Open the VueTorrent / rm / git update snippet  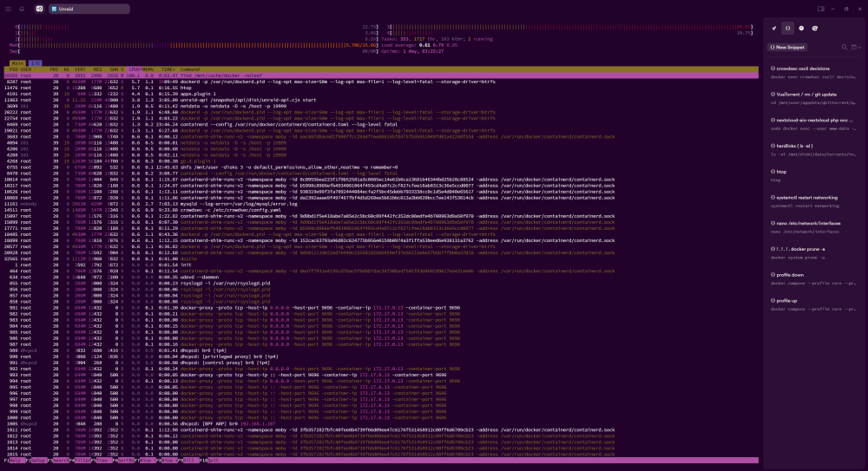[x=813, y=99]
